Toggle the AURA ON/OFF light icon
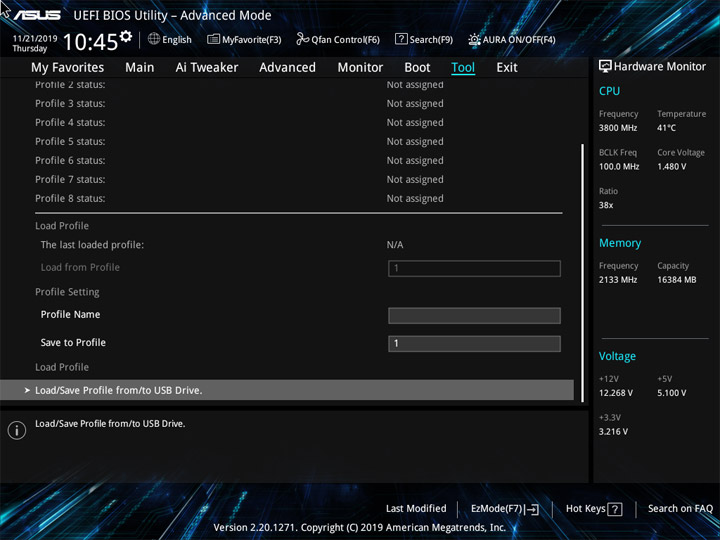Screen dimensions: 720x540 pyautogui.click(x=474, y=39)
